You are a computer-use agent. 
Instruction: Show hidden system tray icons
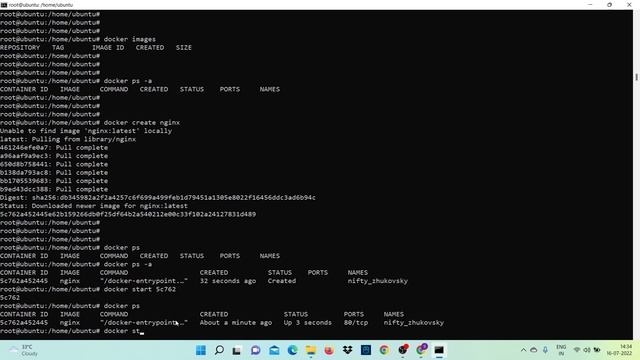click(523, 350)
